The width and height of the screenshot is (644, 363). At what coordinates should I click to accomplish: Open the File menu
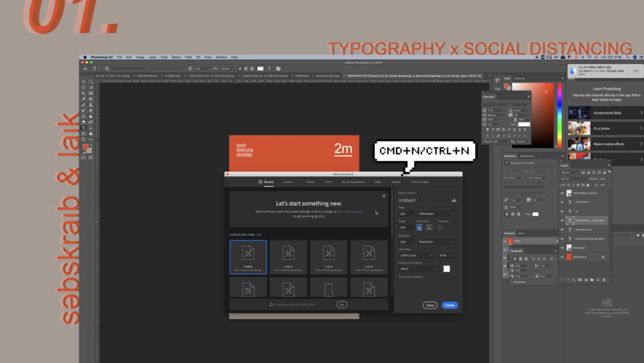coord(119,57)
